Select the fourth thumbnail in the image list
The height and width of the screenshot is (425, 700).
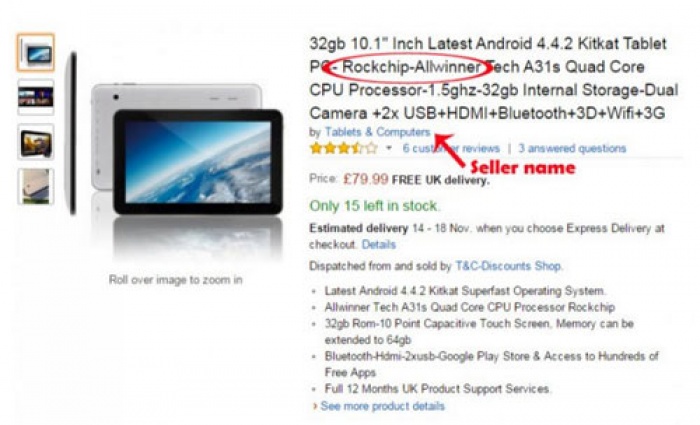pos(36,187)
